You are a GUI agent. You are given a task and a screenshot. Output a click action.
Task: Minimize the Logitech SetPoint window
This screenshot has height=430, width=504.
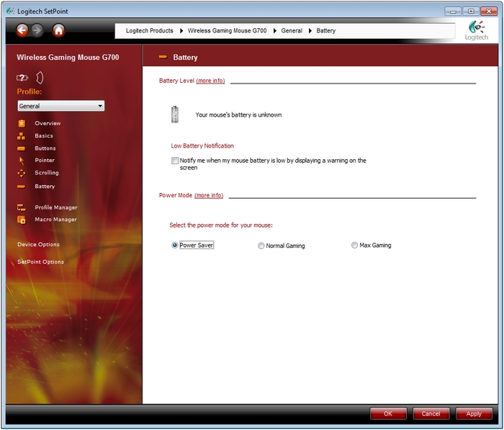(453, 12)
